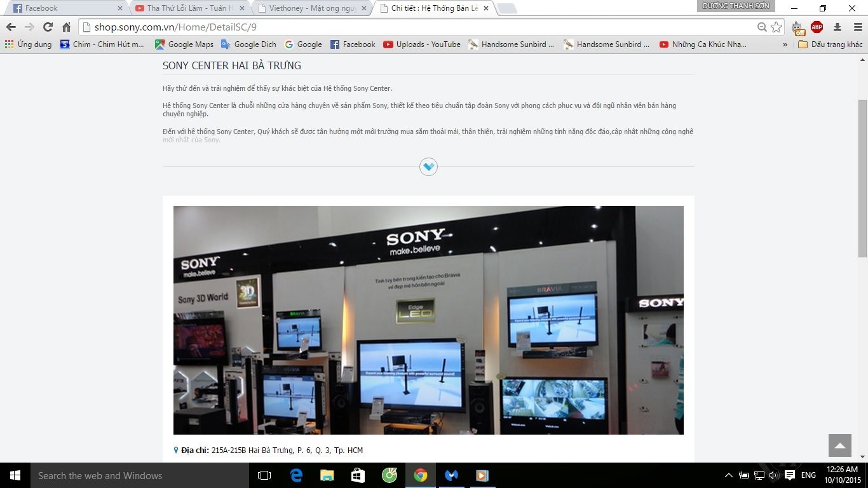
Task: Bookmark this page via the star icon
Action: pos(776,27)
